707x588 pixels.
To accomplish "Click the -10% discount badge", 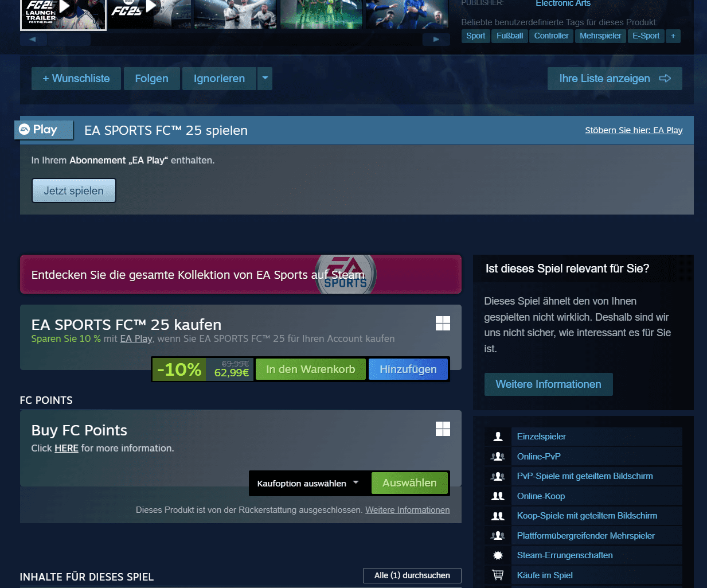I will point(179,369).
